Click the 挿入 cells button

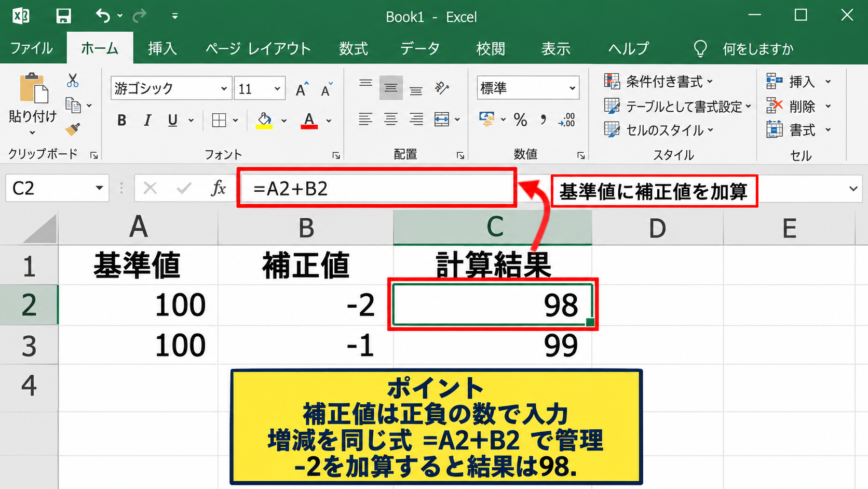791,82
